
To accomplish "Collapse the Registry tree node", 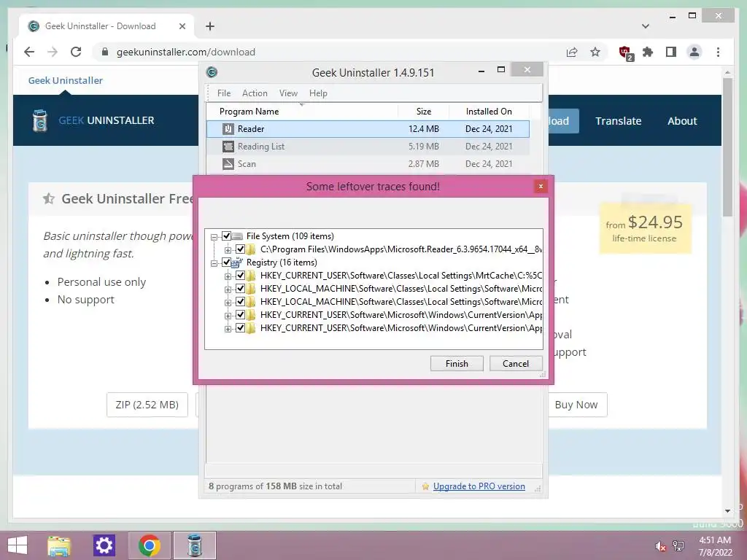I will click(x=214, y=262).
